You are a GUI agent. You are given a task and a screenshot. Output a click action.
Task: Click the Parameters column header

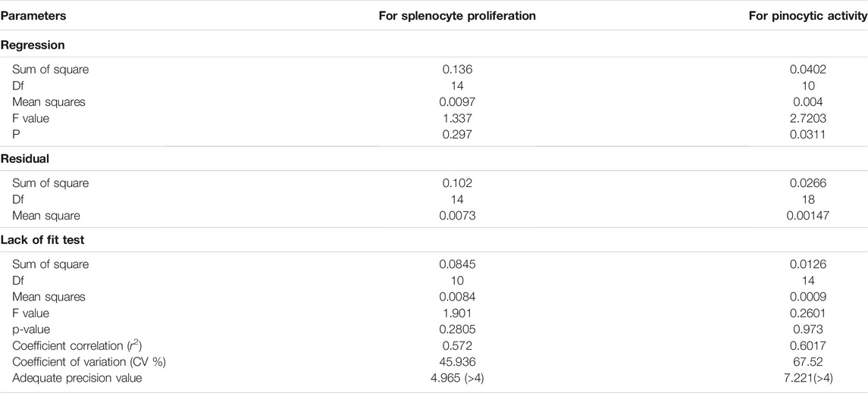[x=33, y=16]
